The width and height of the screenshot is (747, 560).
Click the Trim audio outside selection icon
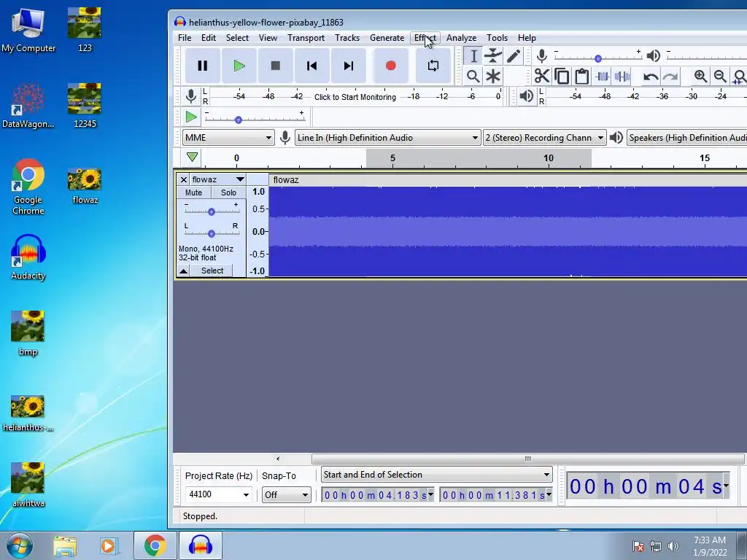point(602,76)
